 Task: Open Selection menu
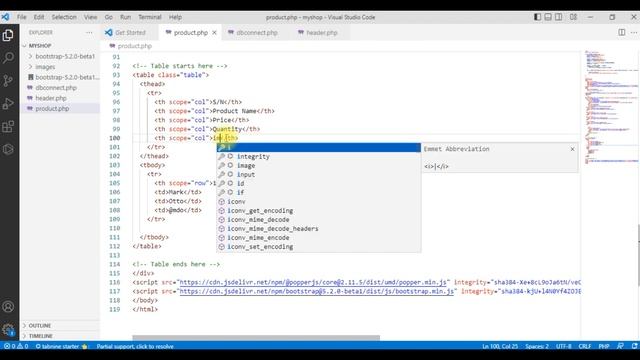[64, 17]
